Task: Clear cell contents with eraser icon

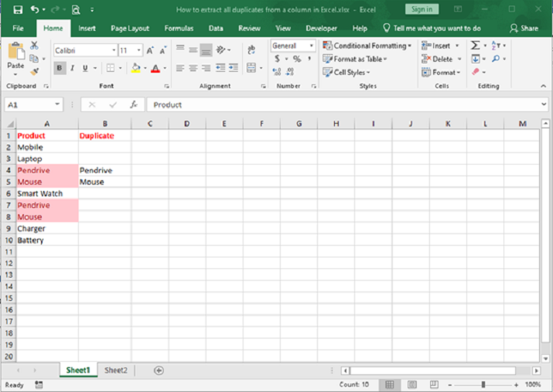Action: click(476, 72)
